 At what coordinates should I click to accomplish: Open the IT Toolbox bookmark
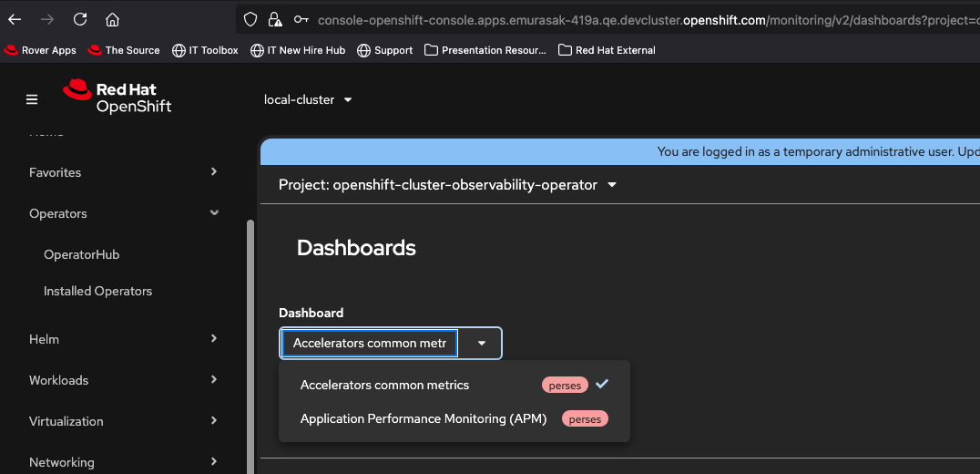tap(205, 50)
